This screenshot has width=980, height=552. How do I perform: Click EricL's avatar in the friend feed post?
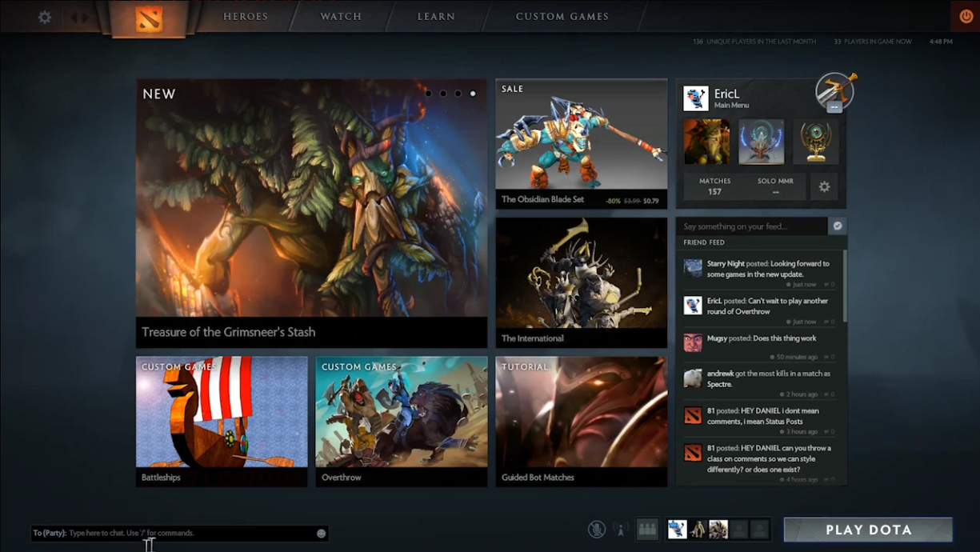tap(693, 305)
